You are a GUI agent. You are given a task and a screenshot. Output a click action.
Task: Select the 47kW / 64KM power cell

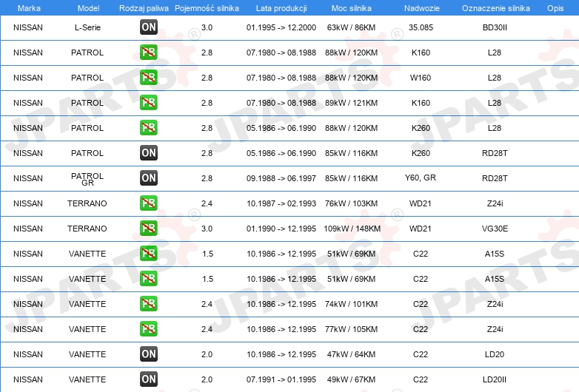351,354
